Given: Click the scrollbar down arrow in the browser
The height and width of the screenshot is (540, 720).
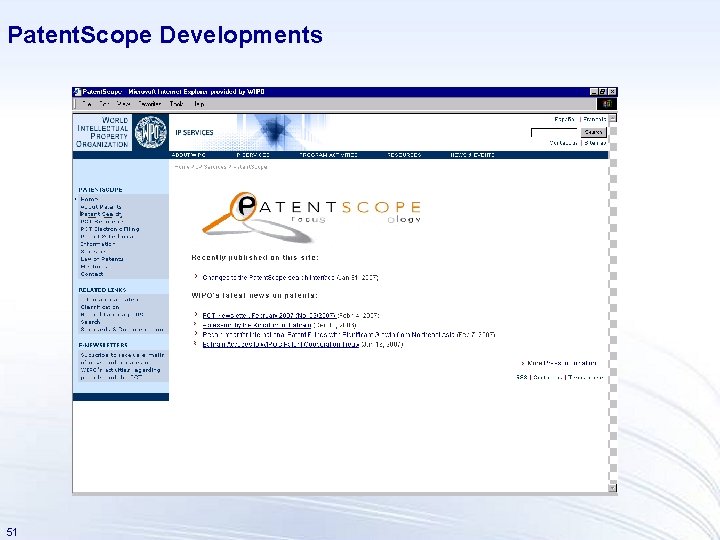Looking at the screenshot, I should [613, 488].
